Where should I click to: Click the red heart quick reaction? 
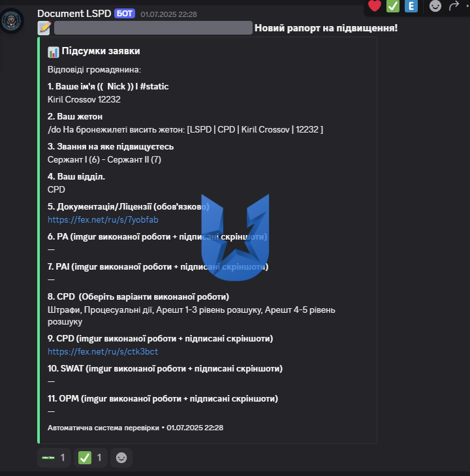375,6
